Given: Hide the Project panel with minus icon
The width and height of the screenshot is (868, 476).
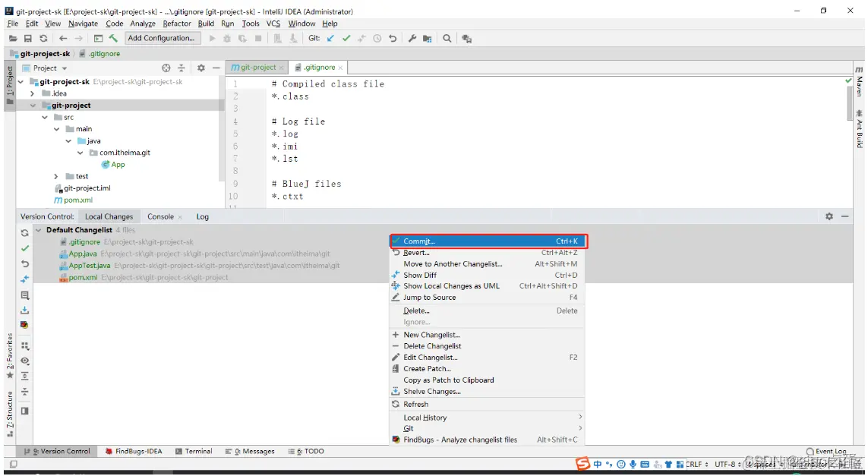Looking at the screenshot, I should 216,68.
